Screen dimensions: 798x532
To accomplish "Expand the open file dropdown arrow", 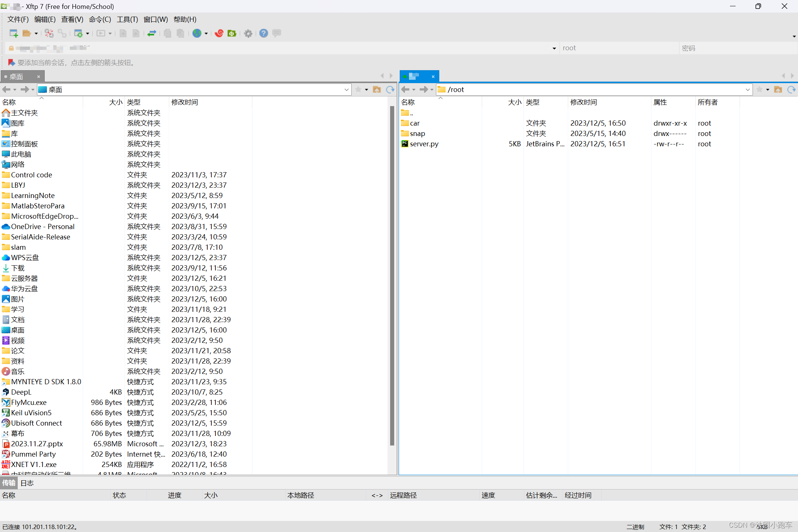I will pos(36,33).
